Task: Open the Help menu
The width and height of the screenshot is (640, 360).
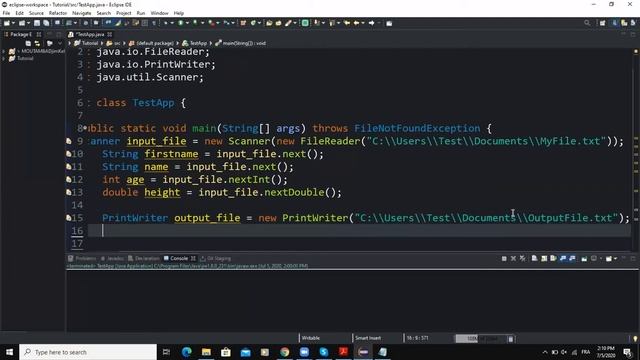Action: pyautogui.click(x=179, y=13)
